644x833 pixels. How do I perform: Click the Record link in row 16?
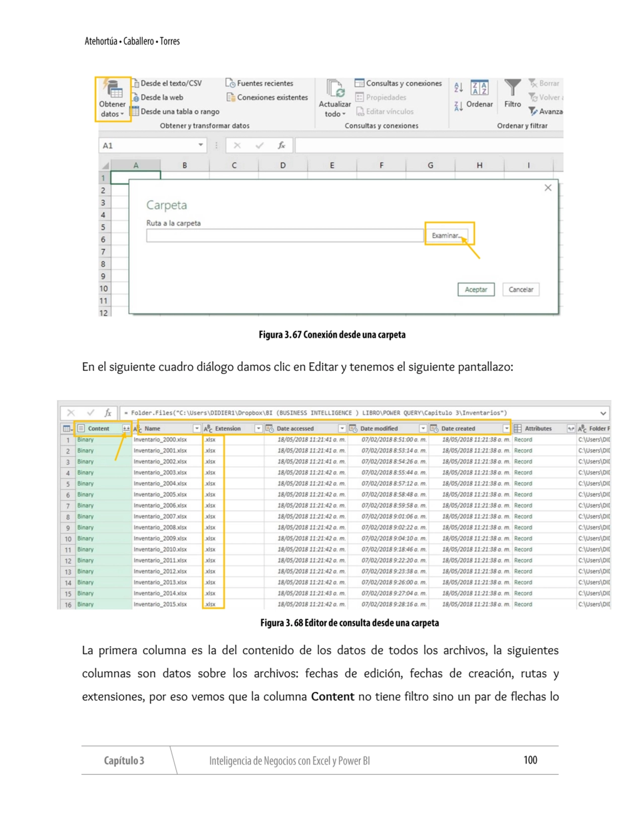coord(523,605)
